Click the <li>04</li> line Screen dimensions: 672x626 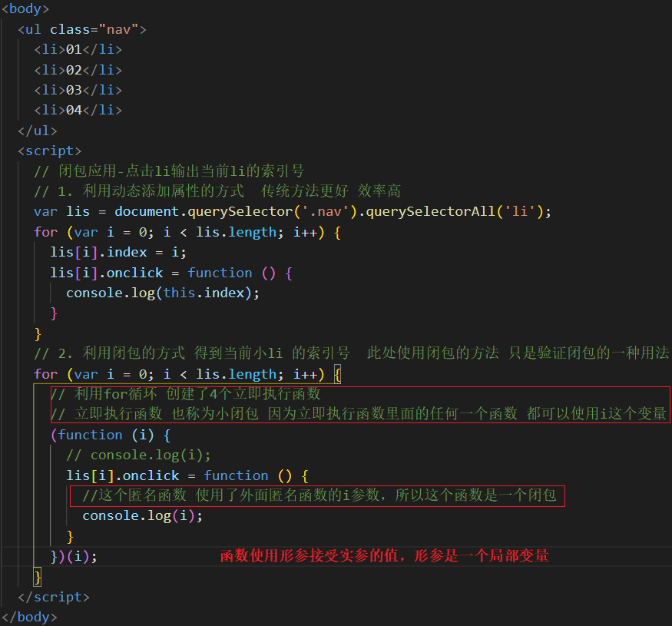click(78, 110)
